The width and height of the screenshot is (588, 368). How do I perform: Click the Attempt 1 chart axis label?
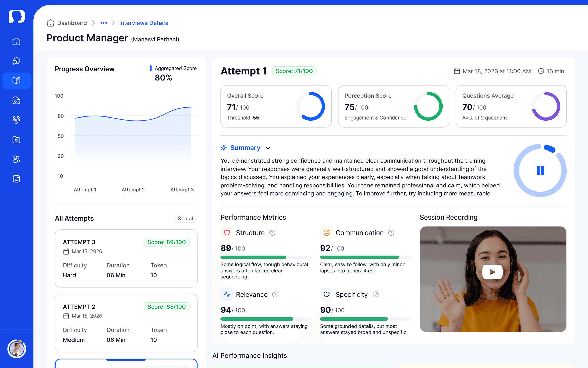click(x=85, y=190)
